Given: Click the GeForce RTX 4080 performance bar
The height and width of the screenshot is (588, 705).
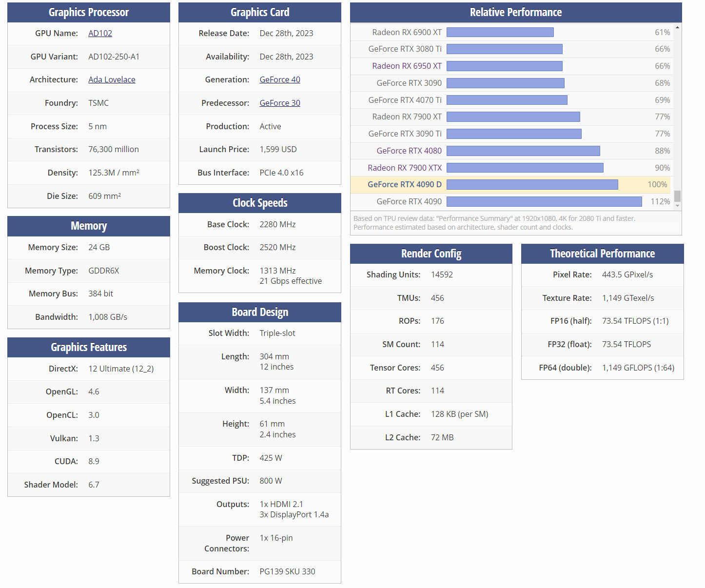Looking at the screenshot, I should tap(523, 151).
